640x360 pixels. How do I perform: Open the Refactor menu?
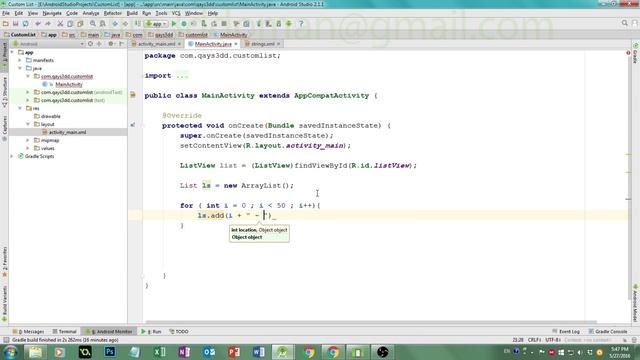(113, 13)
